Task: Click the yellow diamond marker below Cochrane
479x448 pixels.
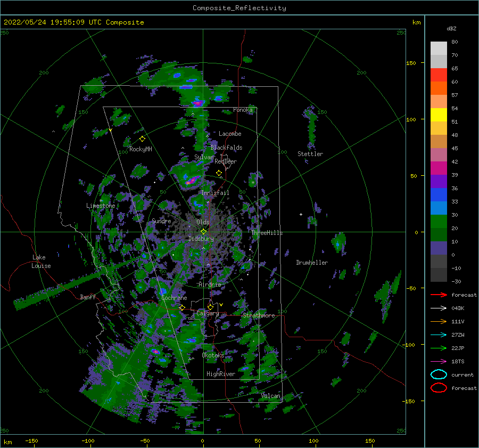Action: click(x=183, y=307)
